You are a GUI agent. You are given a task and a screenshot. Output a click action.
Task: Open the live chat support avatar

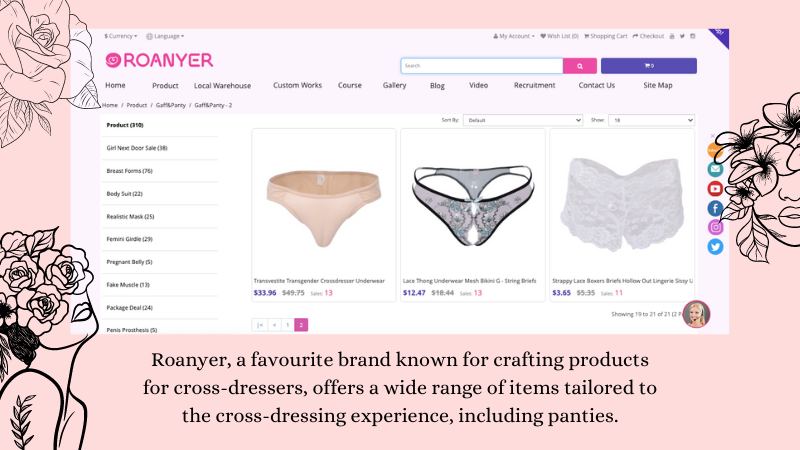(x=696, y=314)
